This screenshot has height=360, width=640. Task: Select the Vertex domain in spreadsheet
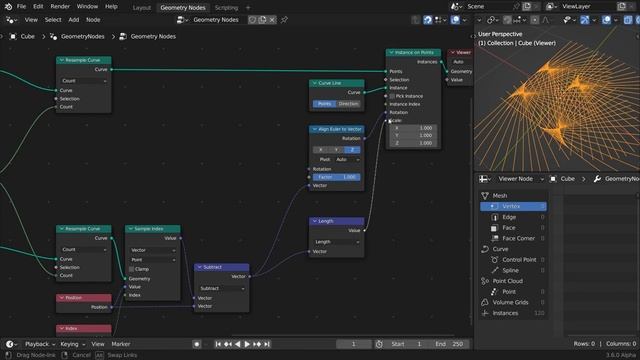coord(513,207)
